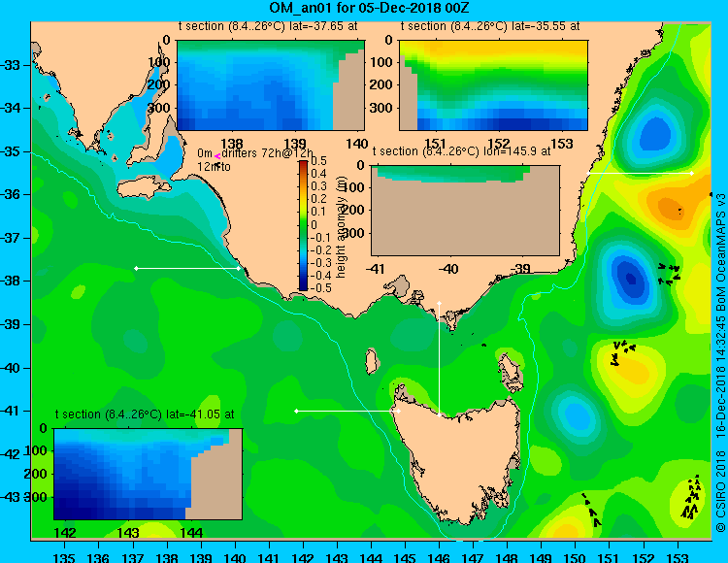This screenshot has height=563, width=728.
Task: Click Kangaroo Island near 36S
Action: pyautogui.click(x=144, y=186)
